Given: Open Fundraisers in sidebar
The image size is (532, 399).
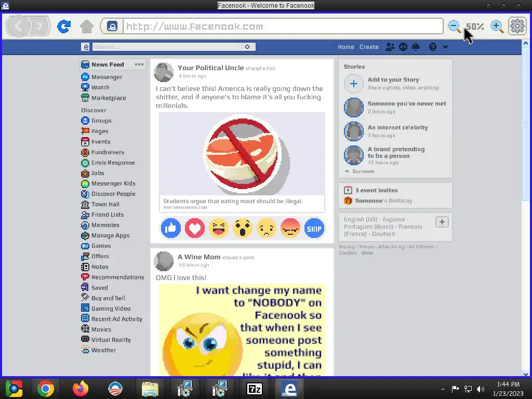Looking at the screenshot, I should click(x=103, y=152).
